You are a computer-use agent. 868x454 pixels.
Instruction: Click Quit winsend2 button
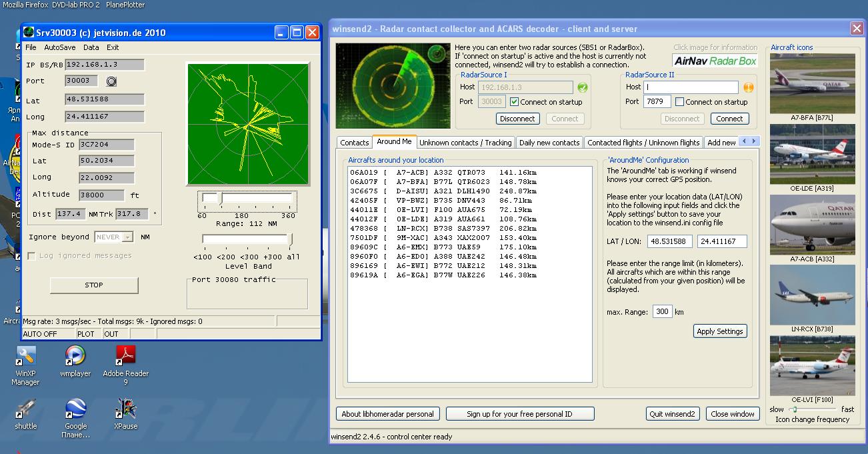tap(673, 414)
